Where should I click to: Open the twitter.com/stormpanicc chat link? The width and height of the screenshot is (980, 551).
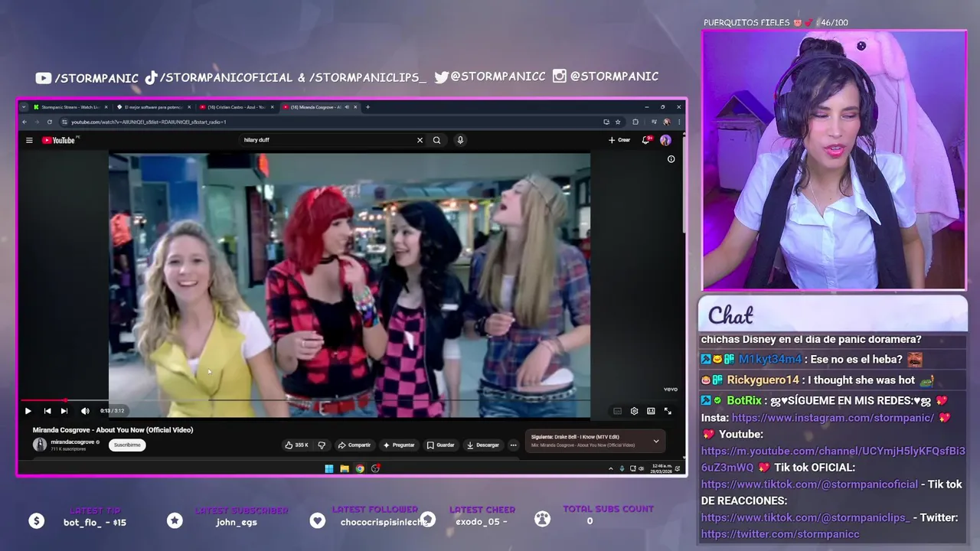780,534
